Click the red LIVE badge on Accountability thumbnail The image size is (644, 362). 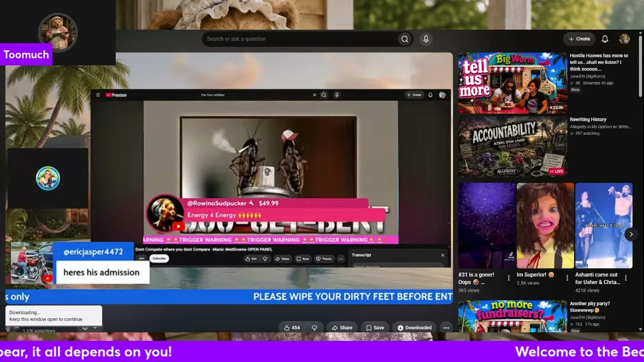[x=556, y=171]
